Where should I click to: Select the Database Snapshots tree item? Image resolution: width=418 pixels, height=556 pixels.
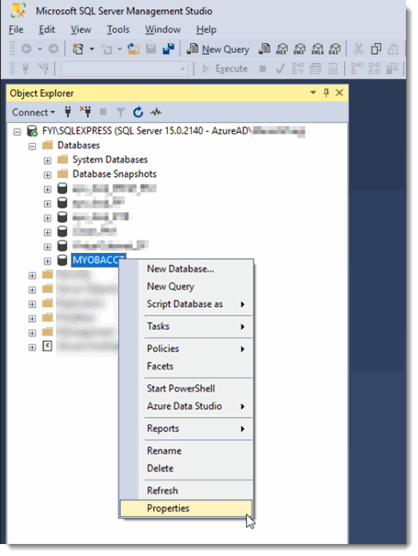click(x=115, y=174)
